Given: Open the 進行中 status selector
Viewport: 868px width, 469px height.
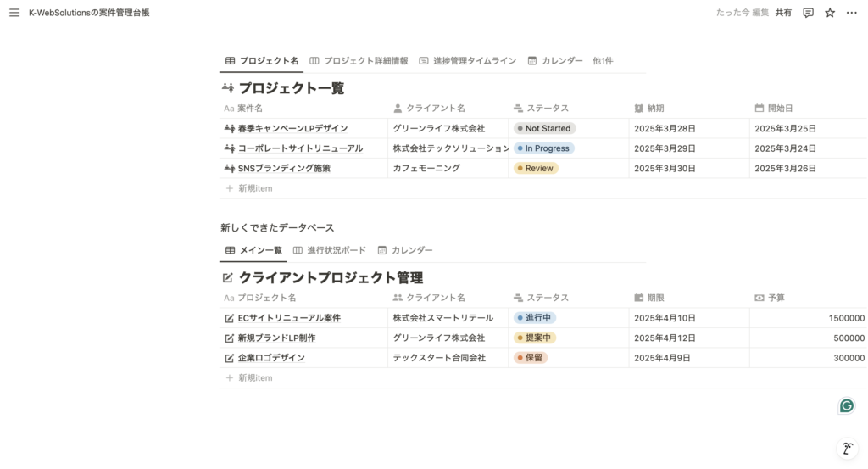Looking at the screenshot, I should (535, 318).
